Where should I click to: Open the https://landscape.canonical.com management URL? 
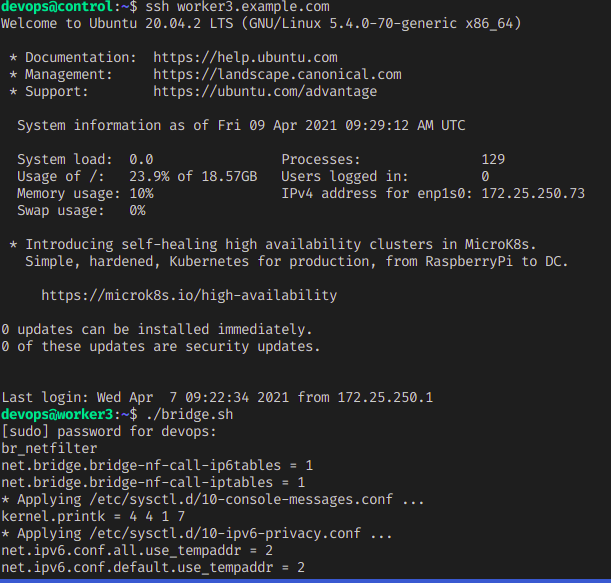[277, 75]
